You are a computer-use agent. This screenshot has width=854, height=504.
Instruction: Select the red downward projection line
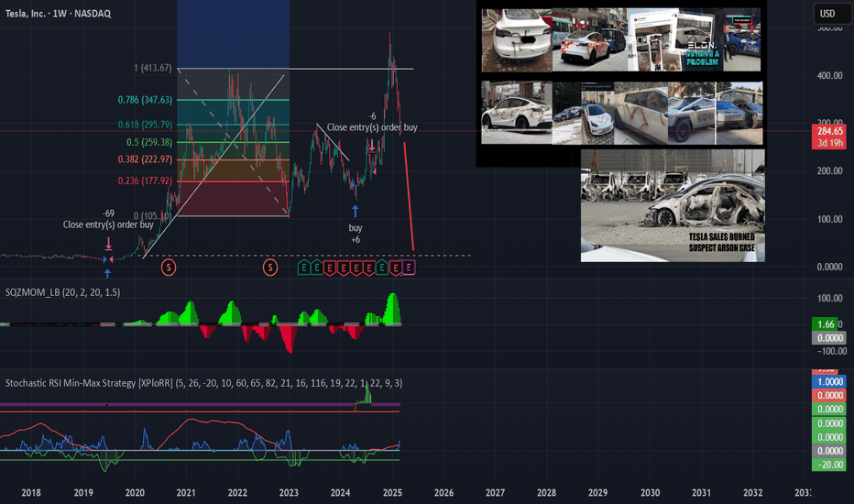coord(409,196)
